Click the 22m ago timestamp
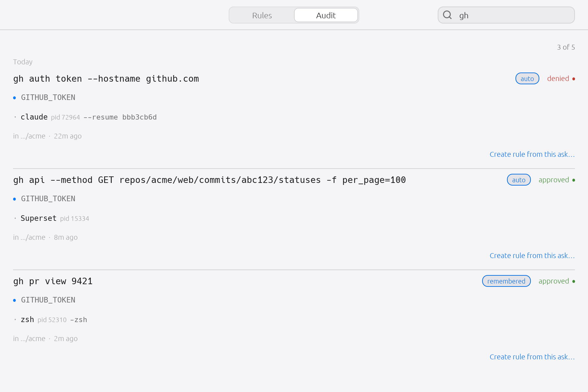 click(68, 136)
